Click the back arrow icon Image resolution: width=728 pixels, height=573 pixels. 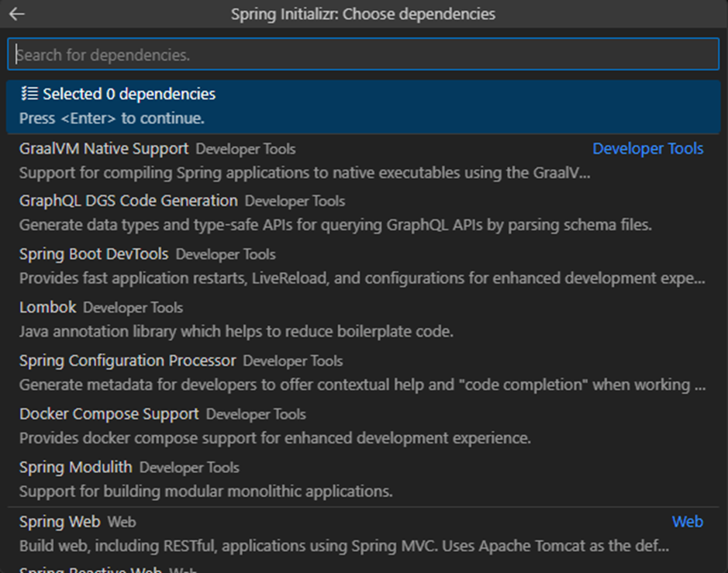tap(16, 14)
